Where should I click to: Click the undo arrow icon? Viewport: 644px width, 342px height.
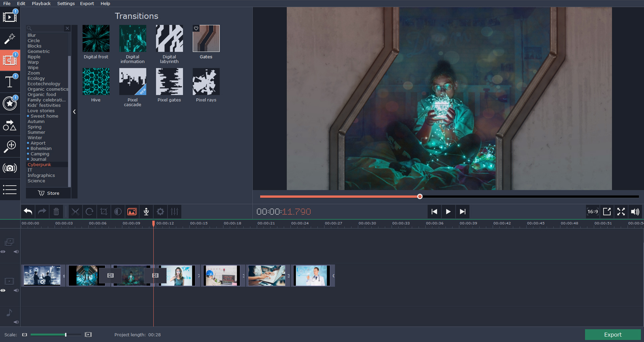pyautogui.click(x=28, y=212)
